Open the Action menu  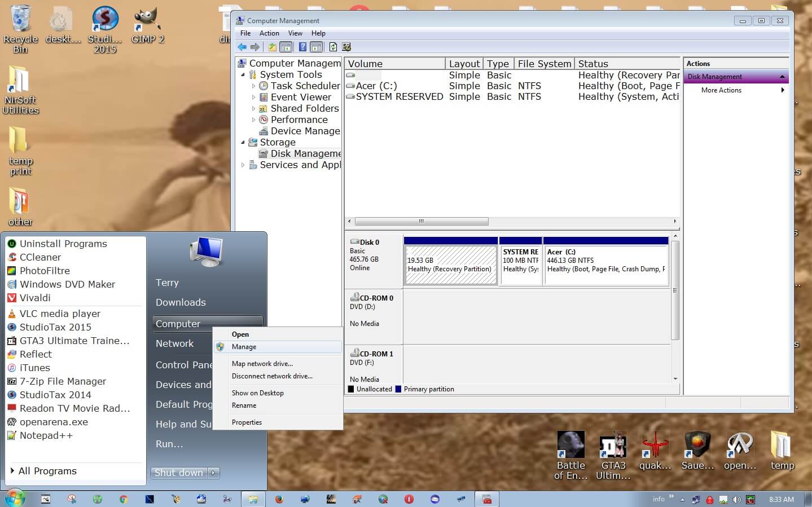(x=269, y=33)
